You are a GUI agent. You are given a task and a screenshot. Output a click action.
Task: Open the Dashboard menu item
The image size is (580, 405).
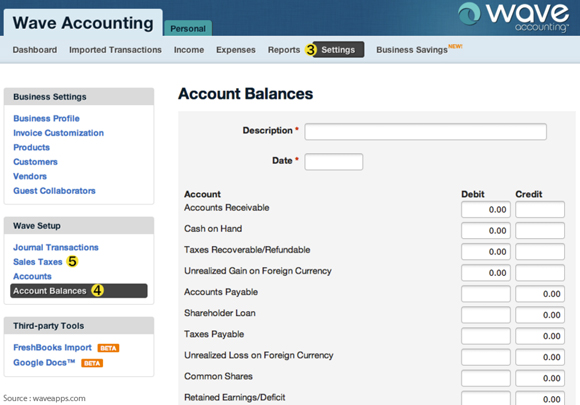coord(35,50)
